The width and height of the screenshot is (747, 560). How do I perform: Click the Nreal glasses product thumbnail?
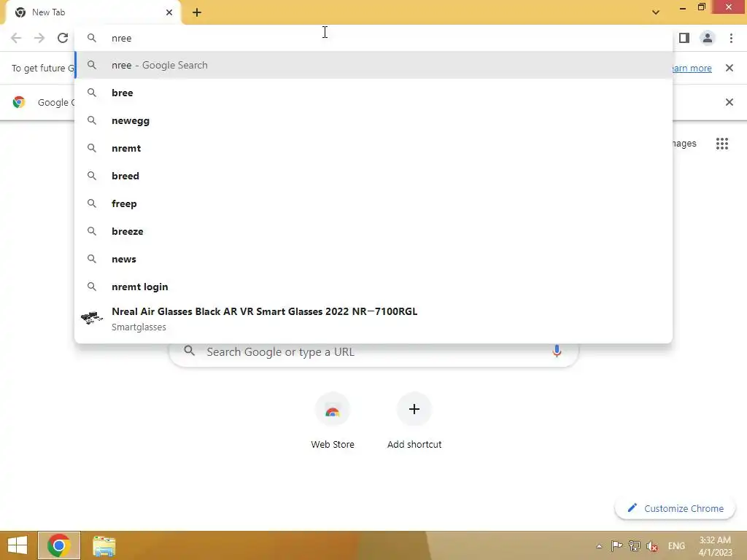tap(92, 318)
